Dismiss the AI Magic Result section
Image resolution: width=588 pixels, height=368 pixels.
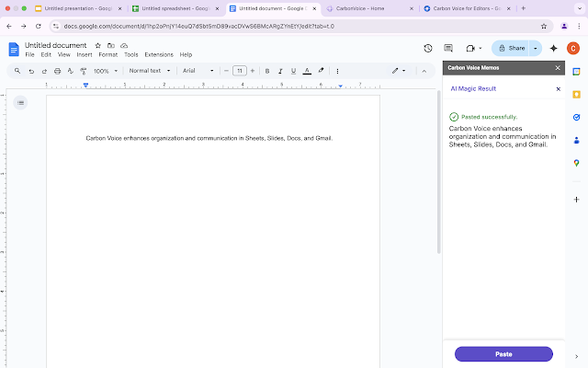click(x=558, y=89)
